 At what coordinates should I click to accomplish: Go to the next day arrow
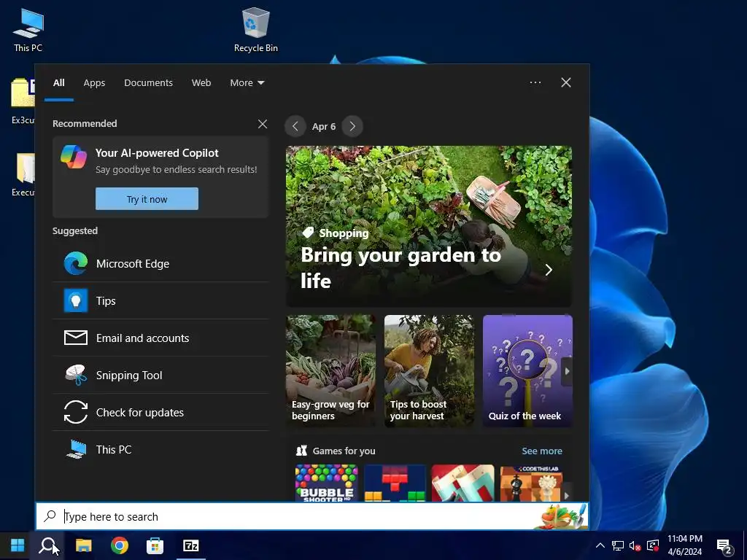(352, 126)
